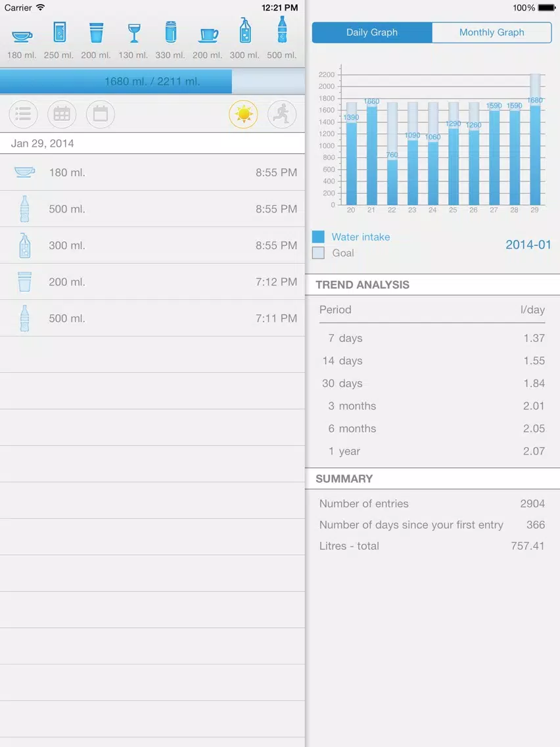The height and width of the screenshot is (747, 560).
Task: Tap the 12:21 PM clock
Action: coord(279,8)
